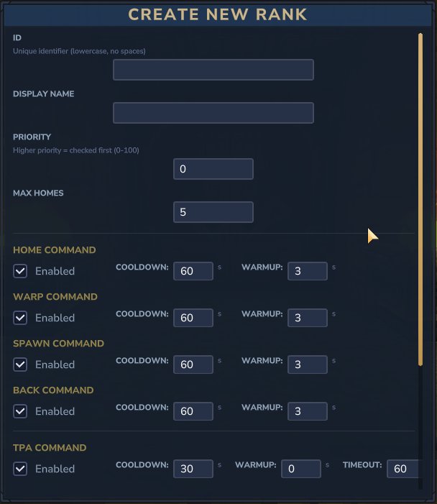Edit the TPA Command cooldown field
This screenshot has height=504, width=437.
pyautogui.click(x=193, y=469)
